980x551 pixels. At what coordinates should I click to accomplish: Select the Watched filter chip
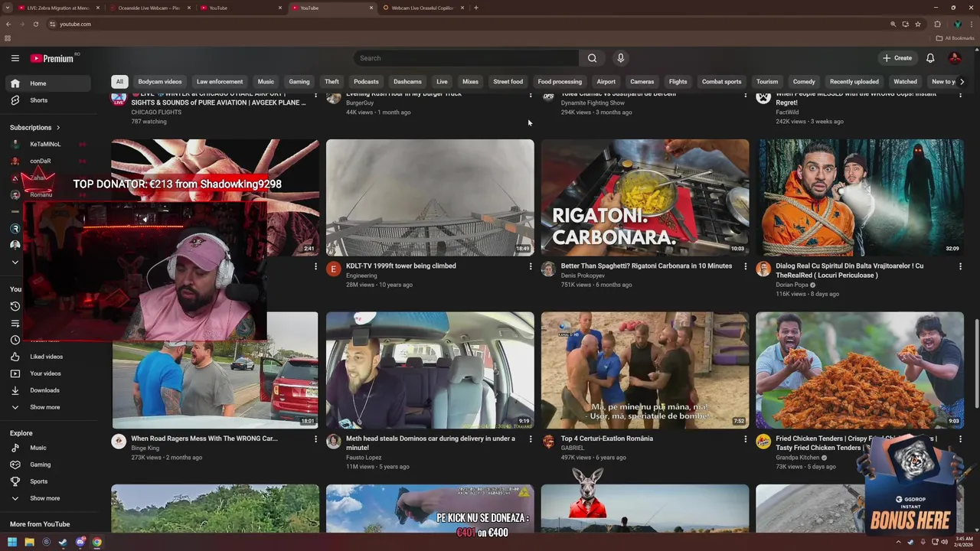905,81
